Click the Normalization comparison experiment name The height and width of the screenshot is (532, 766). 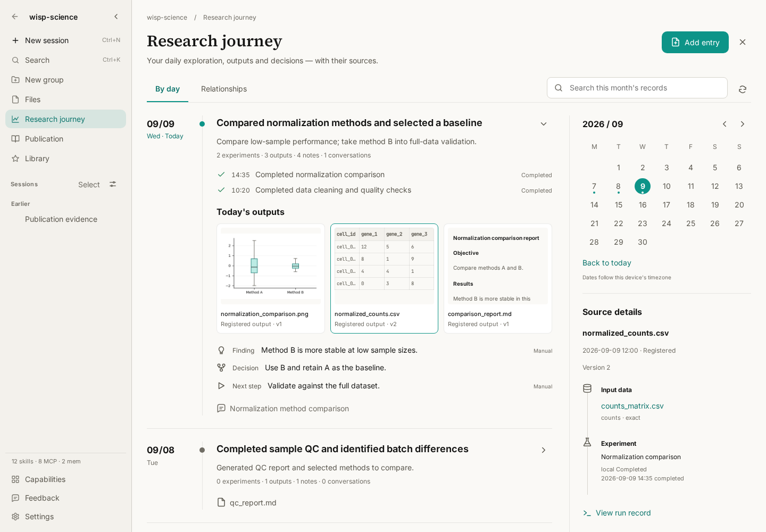pos(641,457)
